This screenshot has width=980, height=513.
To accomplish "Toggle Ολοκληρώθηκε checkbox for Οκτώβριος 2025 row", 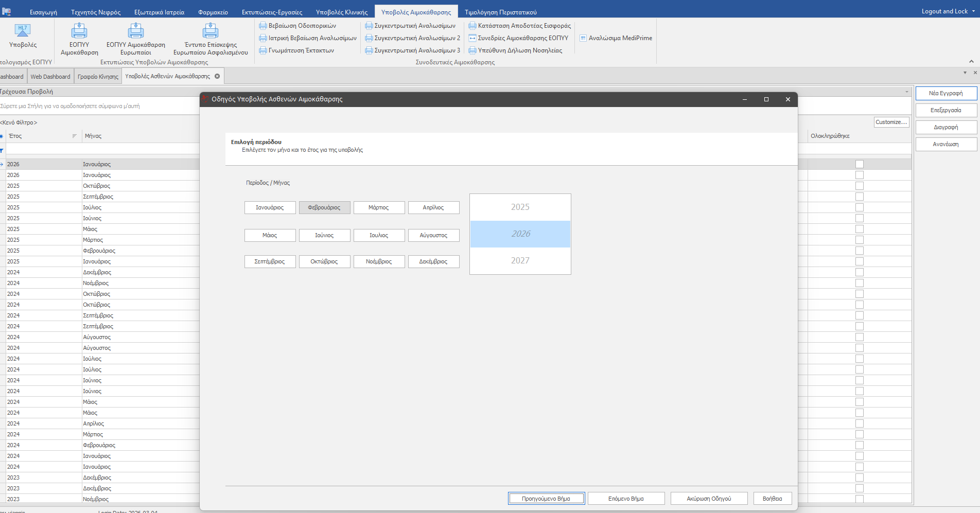I will click(859, 186).
